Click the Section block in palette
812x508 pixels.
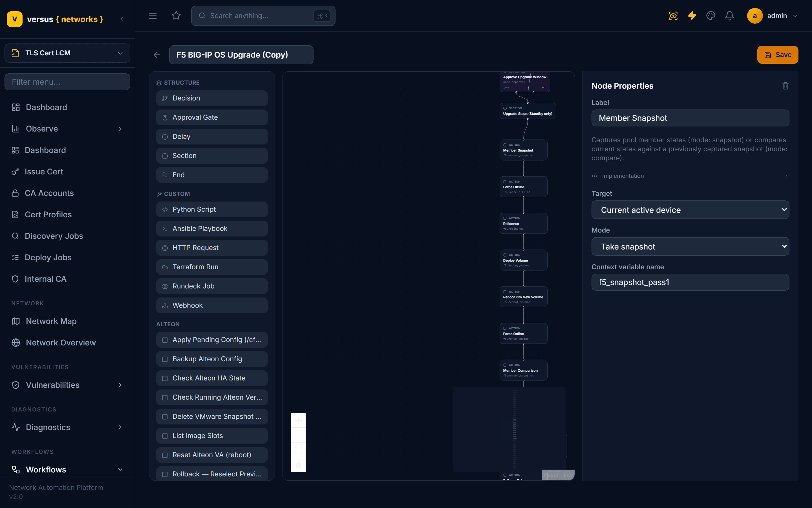(212, 156)
